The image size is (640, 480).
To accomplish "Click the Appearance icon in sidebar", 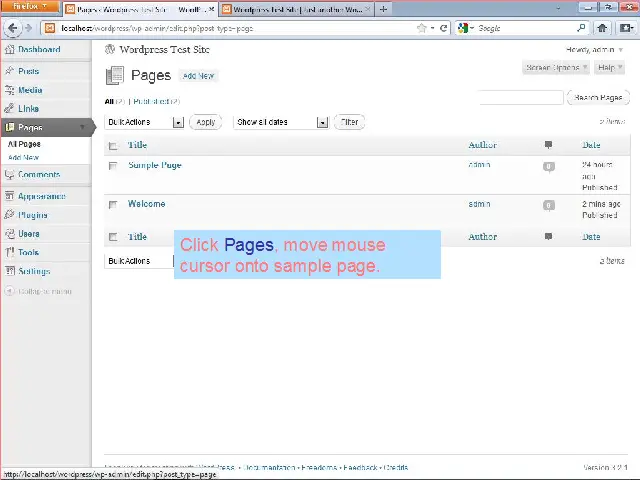I will click(9, 196).
